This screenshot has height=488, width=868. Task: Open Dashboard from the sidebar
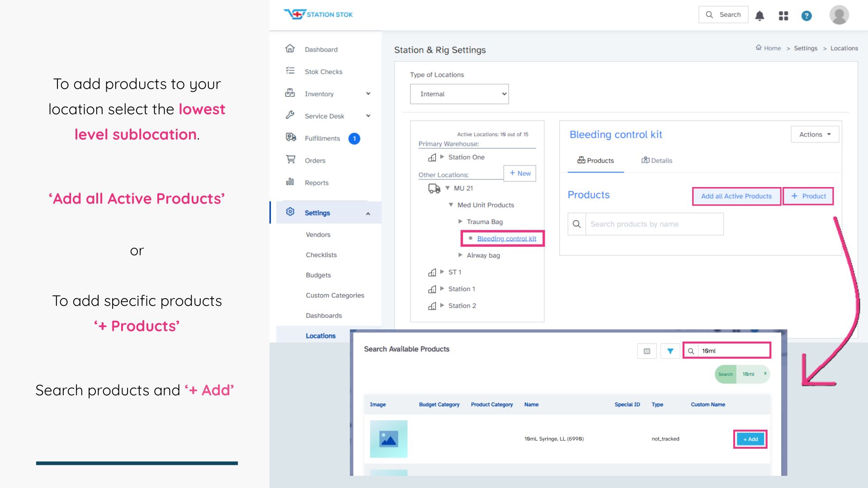click(x=321, y=49)
